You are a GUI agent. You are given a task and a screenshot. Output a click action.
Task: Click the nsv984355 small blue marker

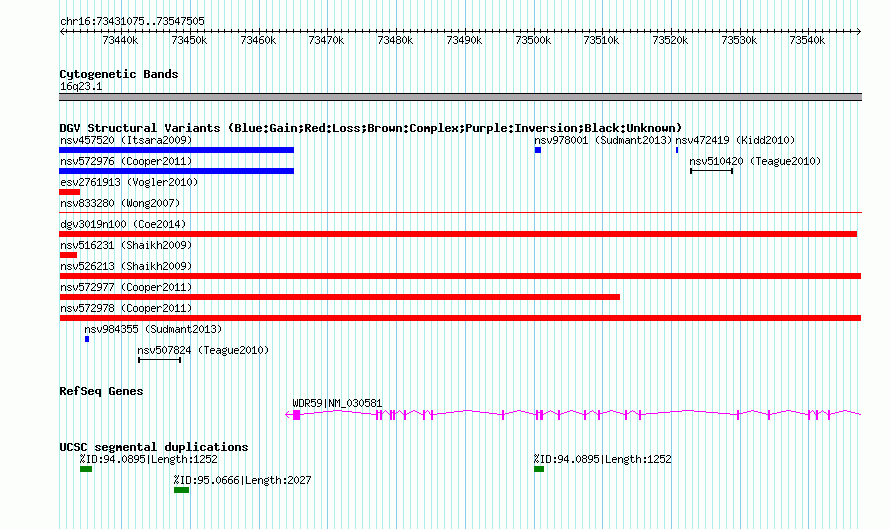coord(87,339)
